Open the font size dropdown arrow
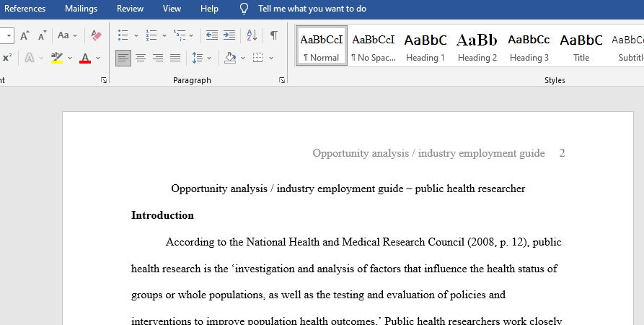 [9, 35]
